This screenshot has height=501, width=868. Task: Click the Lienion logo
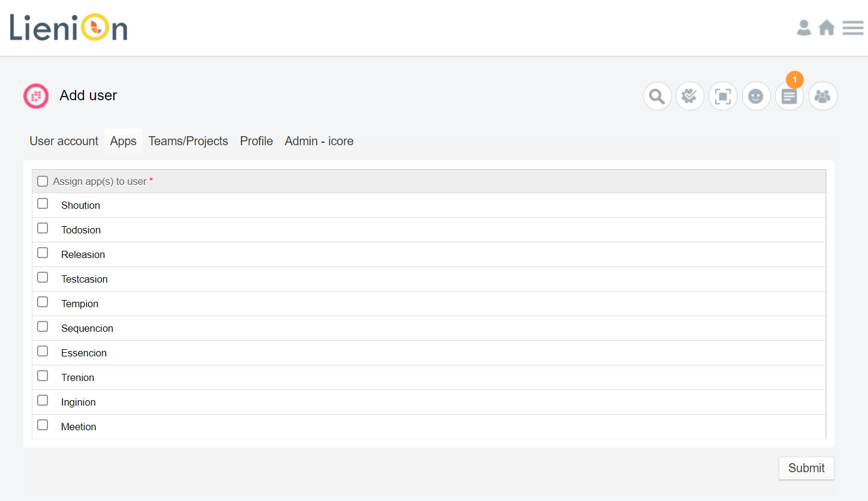tap(68, 28)
